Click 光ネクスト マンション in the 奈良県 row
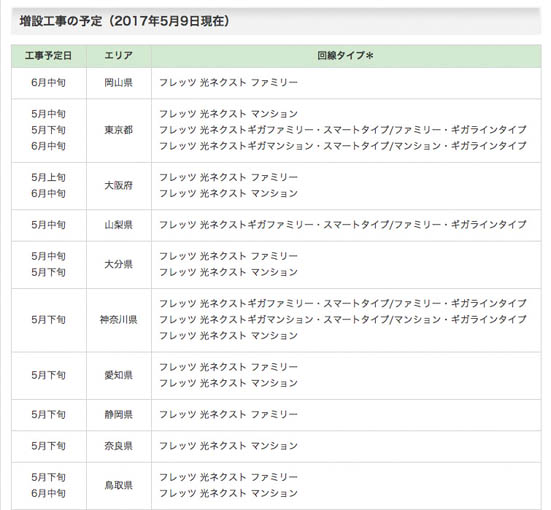Screen dimensions: 551x510 (228, 446)
